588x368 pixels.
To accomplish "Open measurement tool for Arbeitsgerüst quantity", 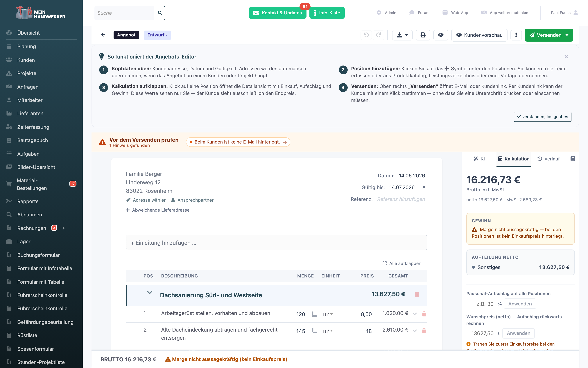I will tap(314, 314).
